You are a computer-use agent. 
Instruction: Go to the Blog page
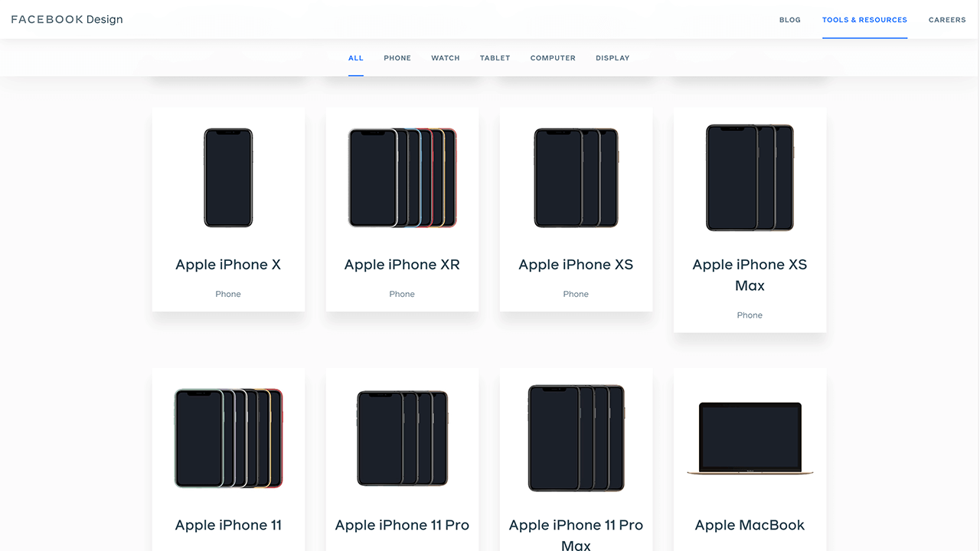click(x=790, y=20)
